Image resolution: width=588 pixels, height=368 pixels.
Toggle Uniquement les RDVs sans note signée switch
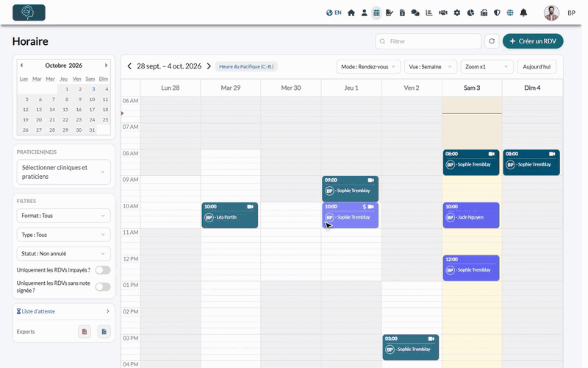pos(103,287)
